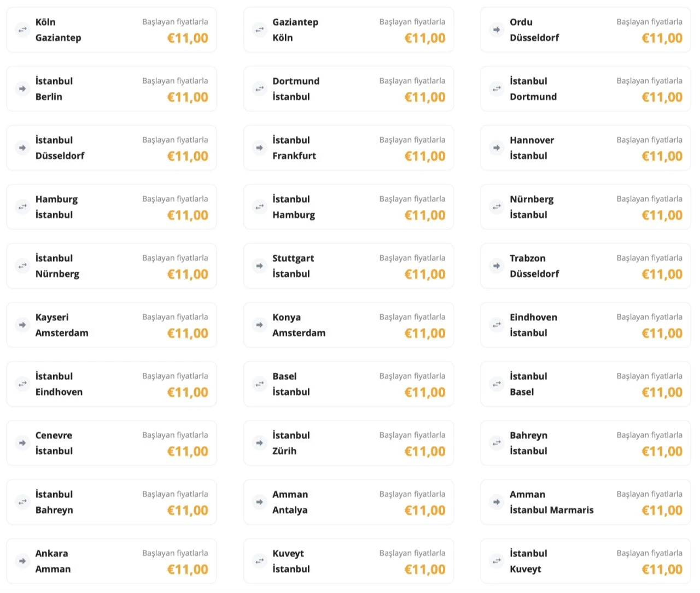Click the arrow icon next to Hannover–İstanbul
Image resolution: width=700 pixels, height=593 pixels.
tap(497, 148)
